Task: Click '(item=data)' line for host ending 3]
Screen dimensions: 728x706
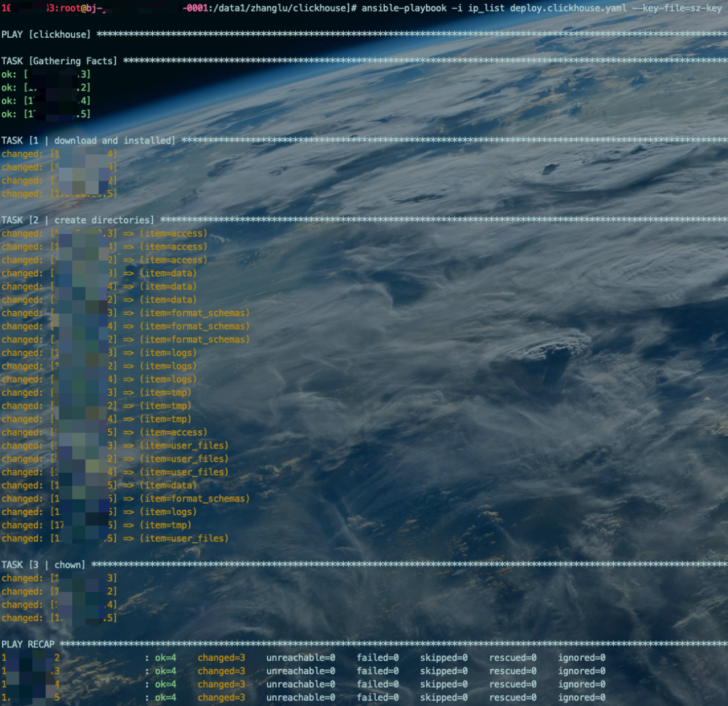Action: (x=99, y=273)
